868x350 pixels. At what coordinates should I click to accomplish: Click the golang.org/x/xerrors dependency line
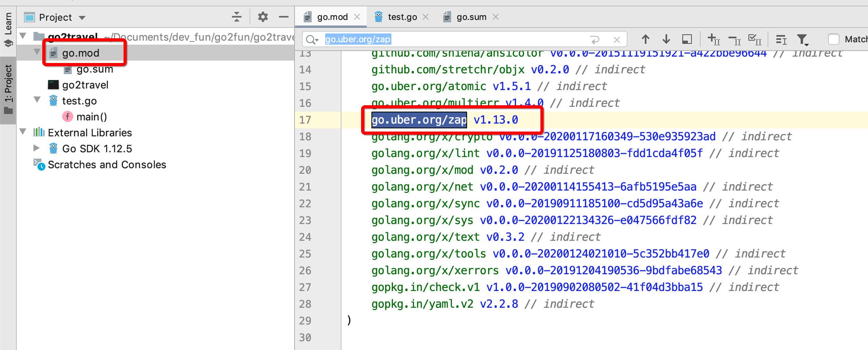[585, 270]
